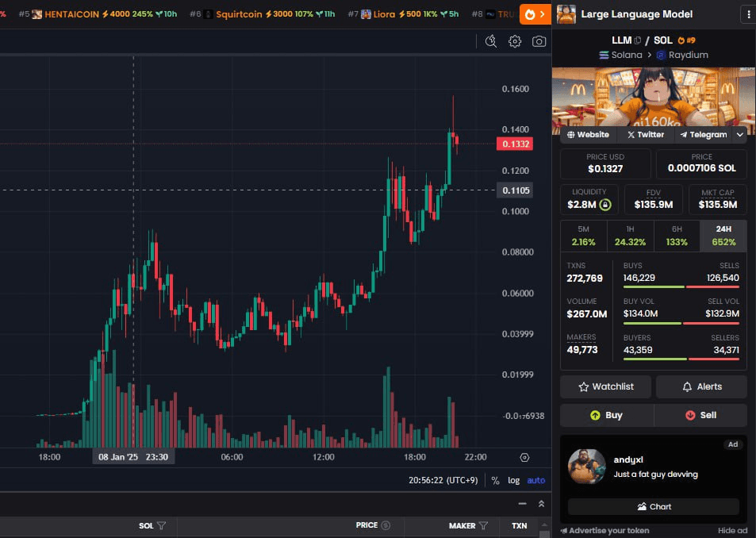Click the Raydium DEX icon
The width and height of the screenshot is (756, 538).
click(x=661, y=55)
